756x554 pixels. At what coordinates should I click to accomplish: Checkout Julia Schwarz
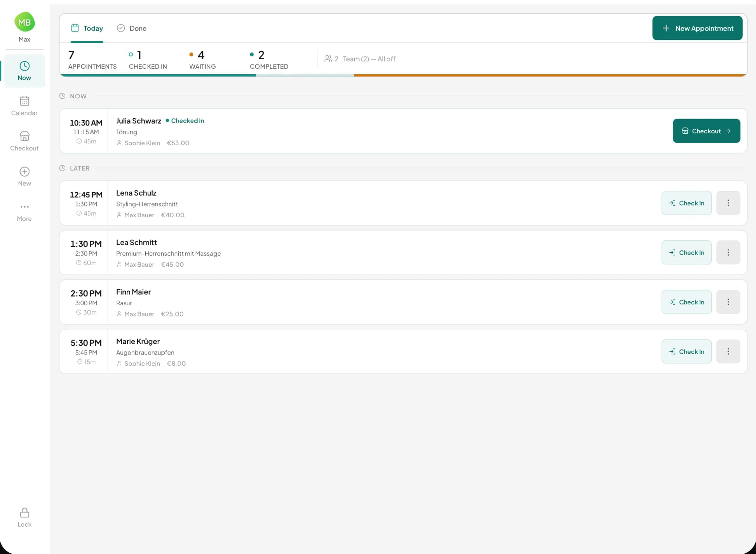point(706,131)
